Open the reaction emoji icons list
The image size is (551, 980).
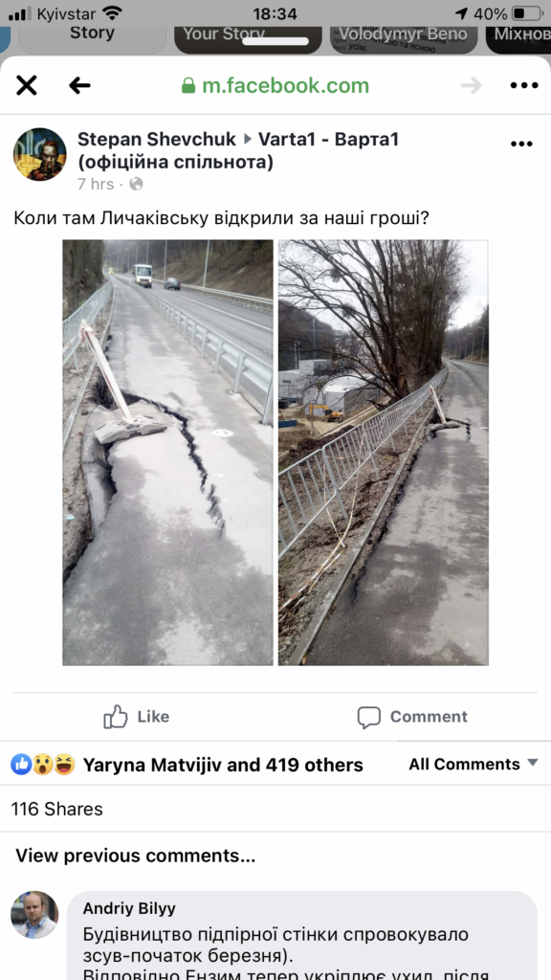tap(43, 764)
